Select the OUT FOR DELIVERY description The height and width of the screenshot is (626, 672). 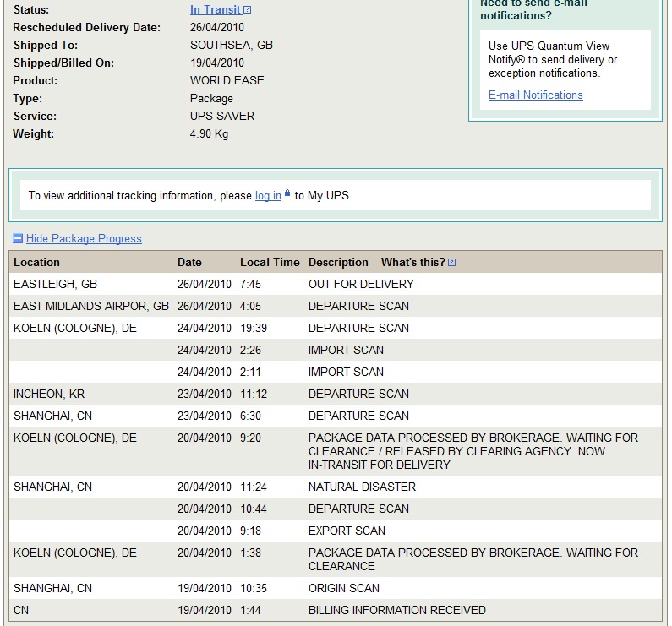361,284
